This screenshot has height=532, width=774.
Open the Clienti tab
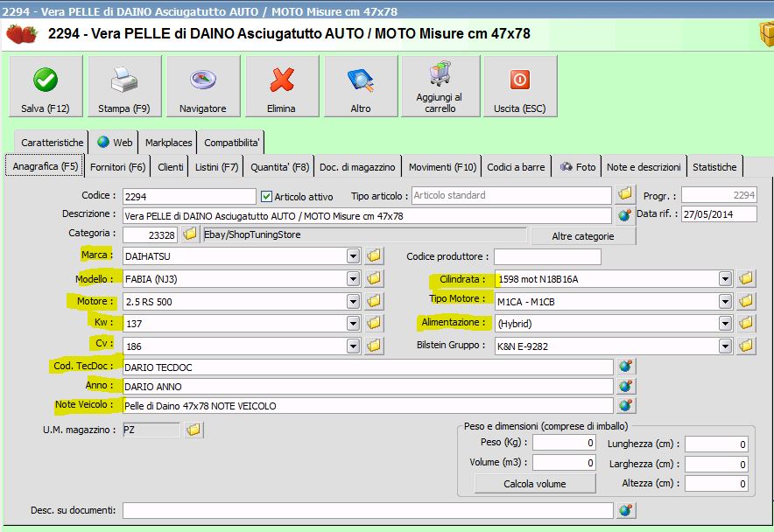pos(171,167)
